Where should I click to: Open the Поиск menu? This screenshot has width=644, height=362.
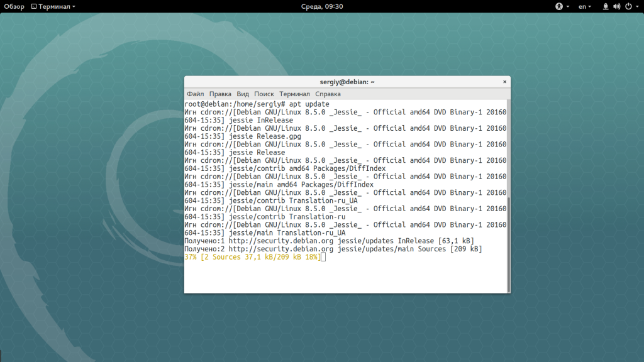[264, 94]
